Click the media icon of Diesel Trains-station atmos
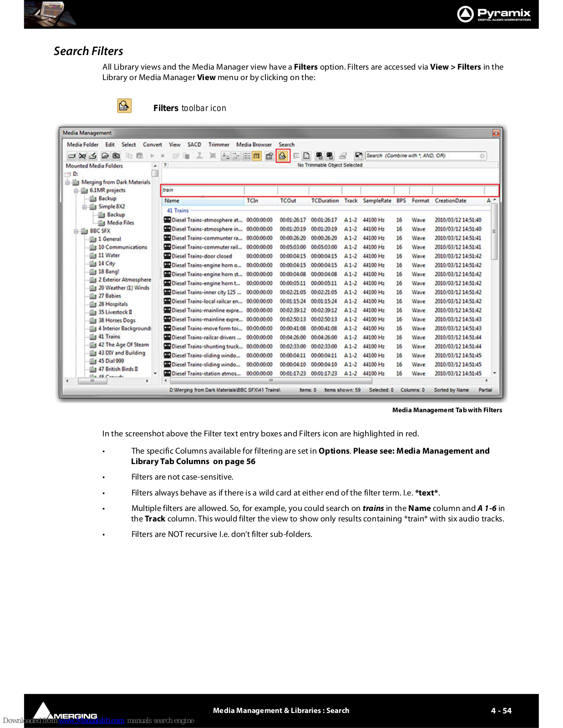The image size is (563, 728). (x=167, y=374)
